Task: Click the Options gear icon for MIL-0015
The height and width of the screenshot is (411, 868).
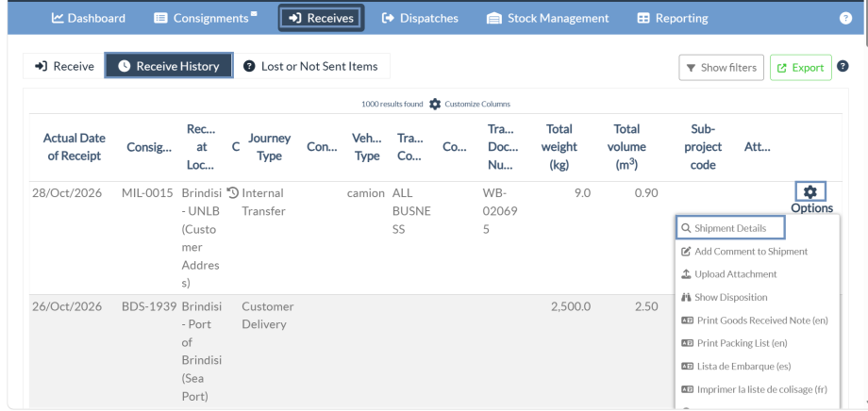Action: [x=810, y=192]
